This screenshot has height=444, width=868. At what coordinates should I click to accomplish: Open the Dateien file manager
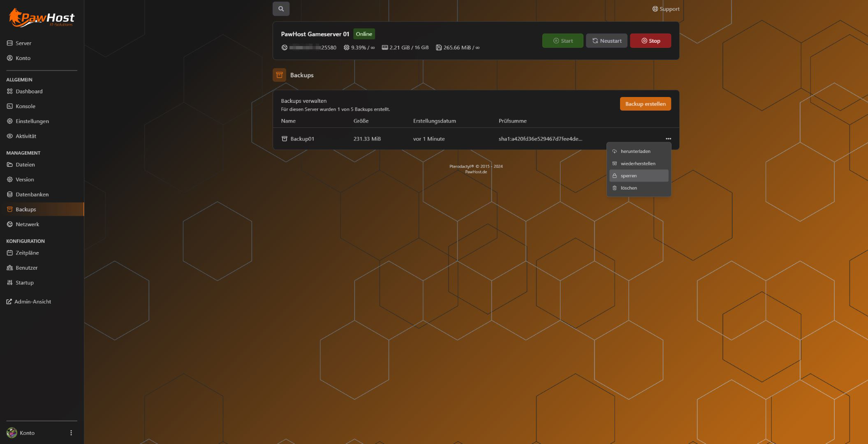25,164
